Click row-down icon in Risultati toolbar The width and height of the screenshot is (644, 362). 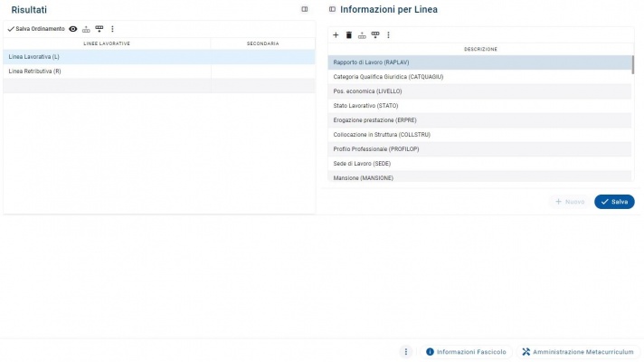coord(99,29)
